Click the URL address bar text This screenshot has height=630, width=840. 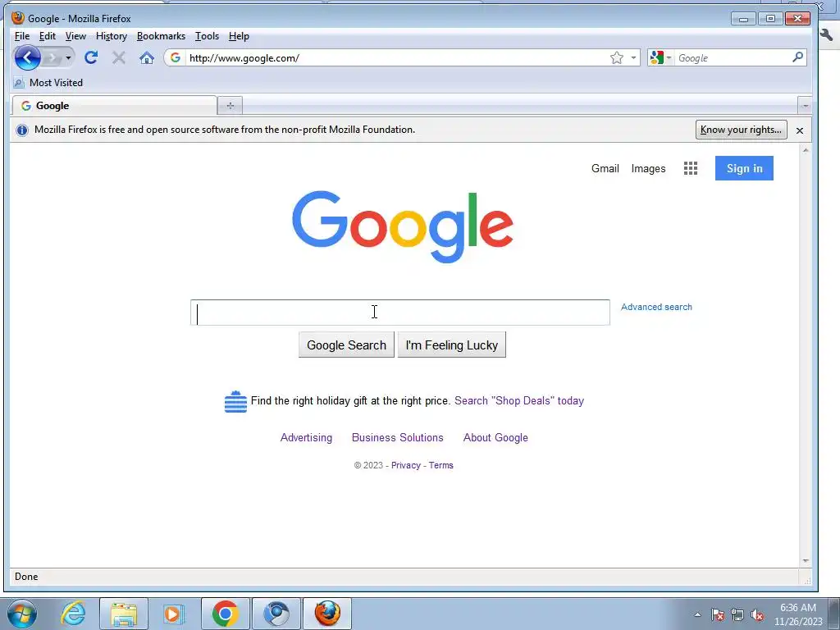point(244,58)
